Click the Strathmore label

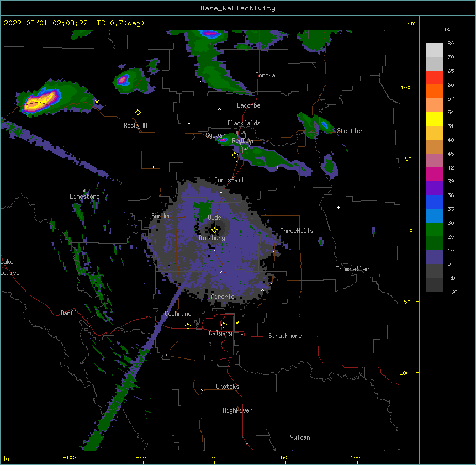coord(285,336)
